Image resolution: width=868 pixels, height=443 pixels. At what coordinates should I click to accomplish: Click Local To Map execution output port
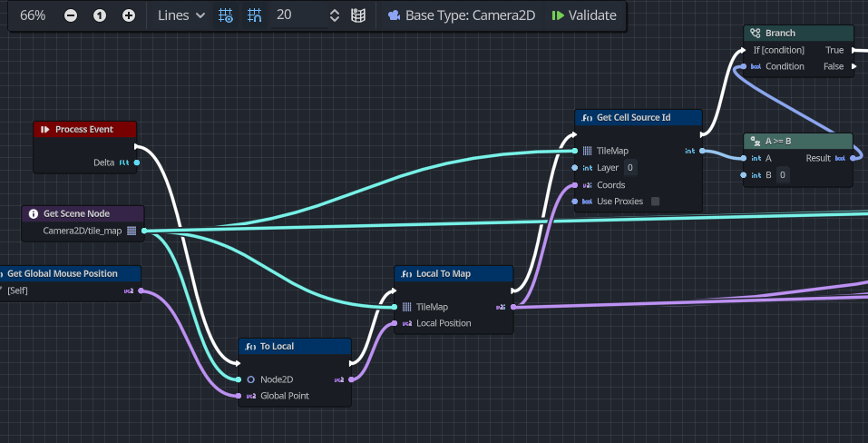[x=513, y=290]
